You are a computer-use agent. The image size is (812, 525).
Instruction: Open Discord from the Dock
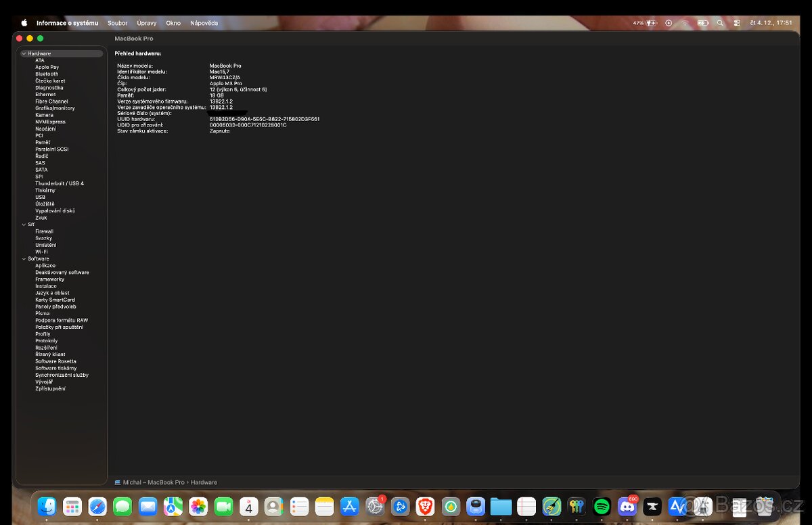[627, 506]
